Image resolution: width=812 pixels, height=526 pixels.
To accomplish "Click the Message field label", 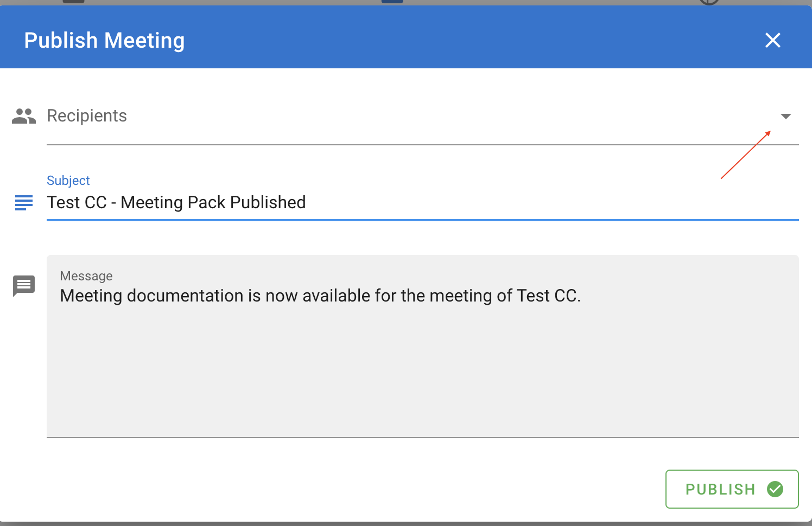I will [86, 276].
